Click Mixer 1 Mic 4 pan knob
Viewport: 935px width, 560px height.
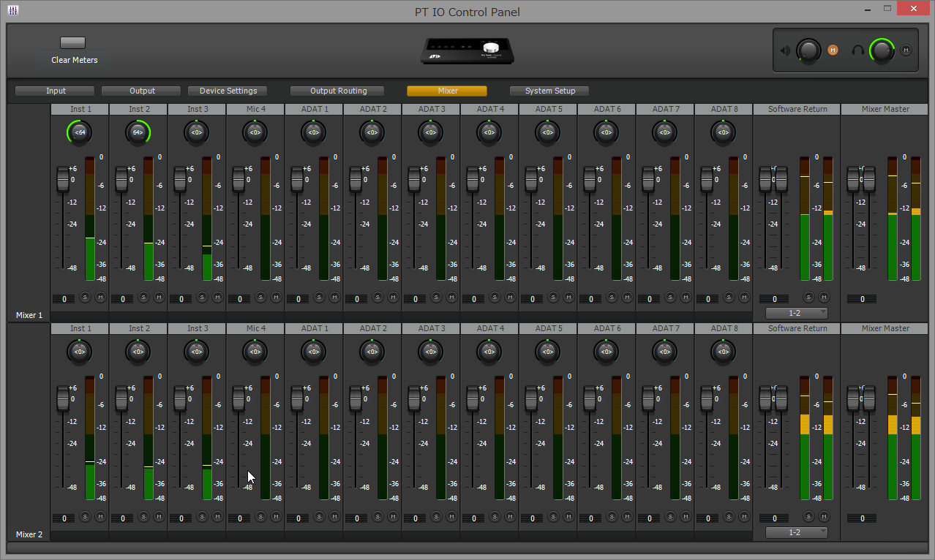pos(255,132)
